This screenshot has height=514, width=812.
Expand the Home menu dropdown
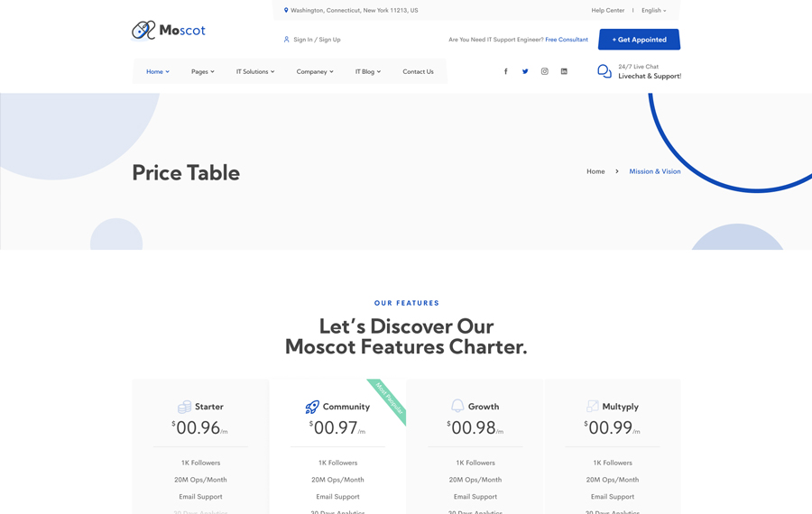tap(158, 71)
